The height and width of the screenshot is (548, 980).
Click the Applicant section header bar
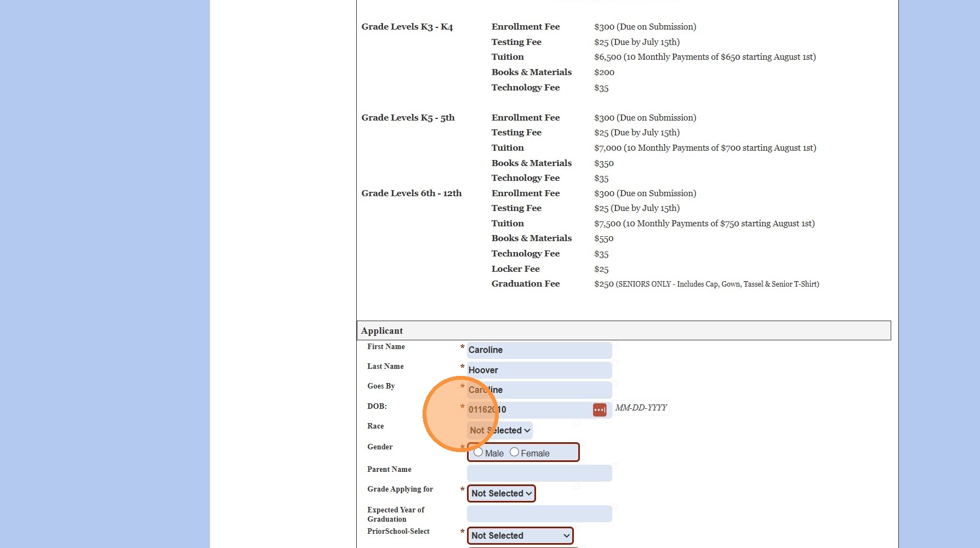624,330
